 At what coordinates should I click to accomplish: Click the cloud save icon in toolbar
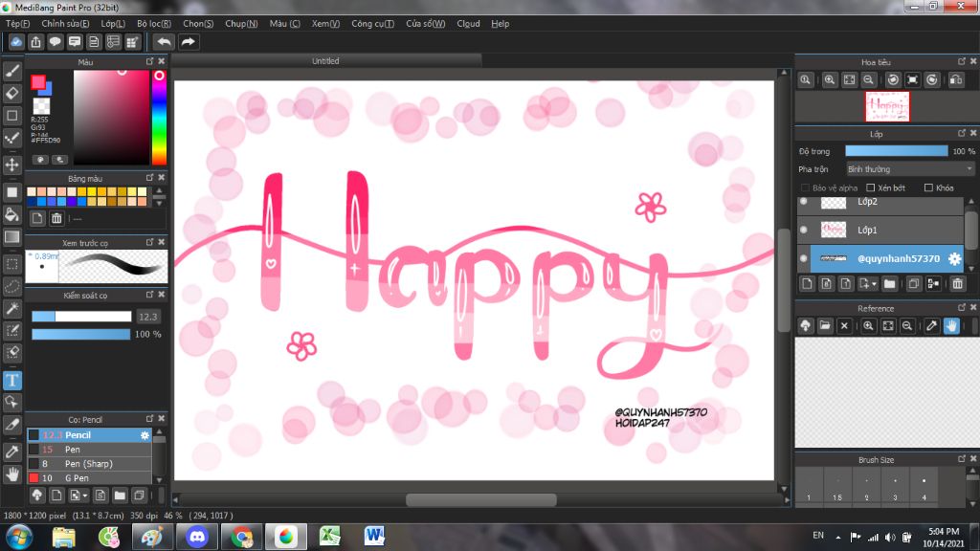point(16,42)
